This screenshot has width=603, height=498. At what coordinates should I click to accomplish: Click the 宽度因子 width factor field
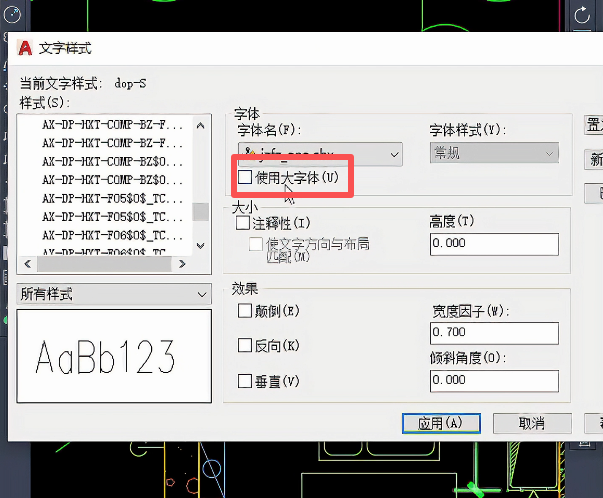[x=496, y=331]
